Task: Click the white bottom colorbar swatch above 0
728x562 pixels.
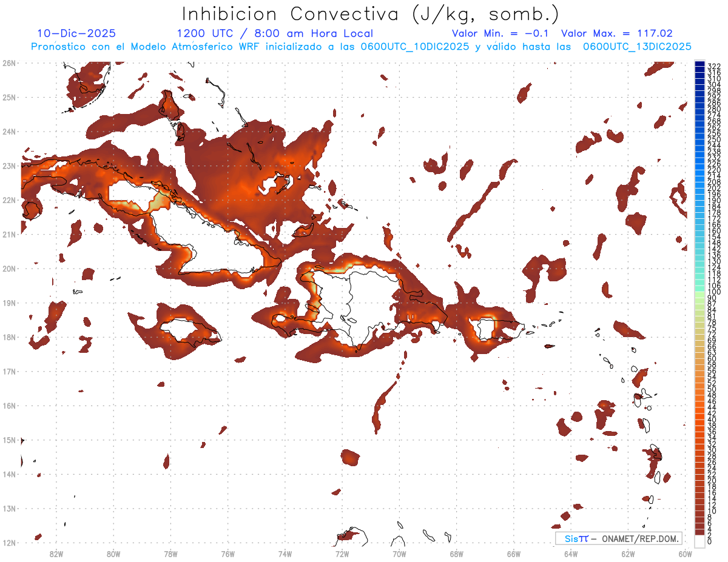Action: coord(700,540)
